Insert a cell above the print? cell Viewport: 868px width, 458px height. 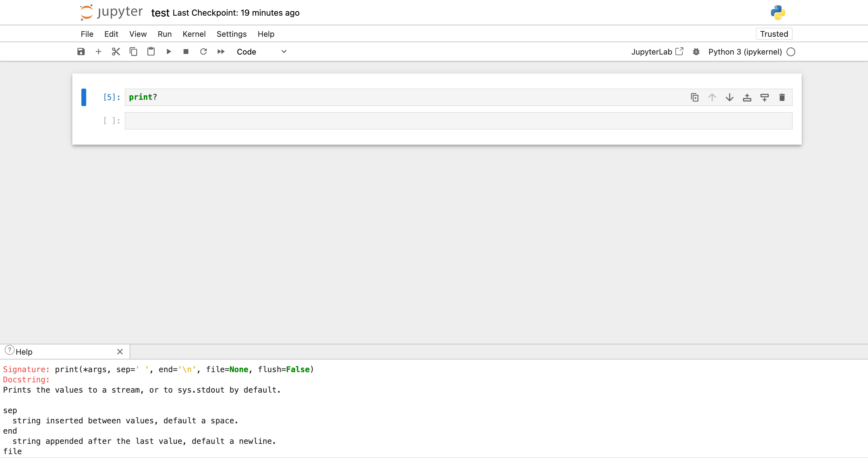point(747,97)
